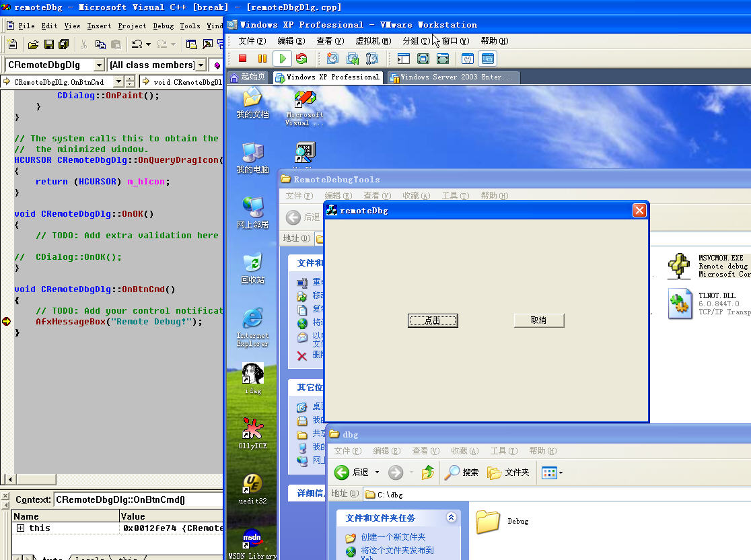Click the Visual C++ Save All icon
The image size is (751, 560).
click(64, 44)
